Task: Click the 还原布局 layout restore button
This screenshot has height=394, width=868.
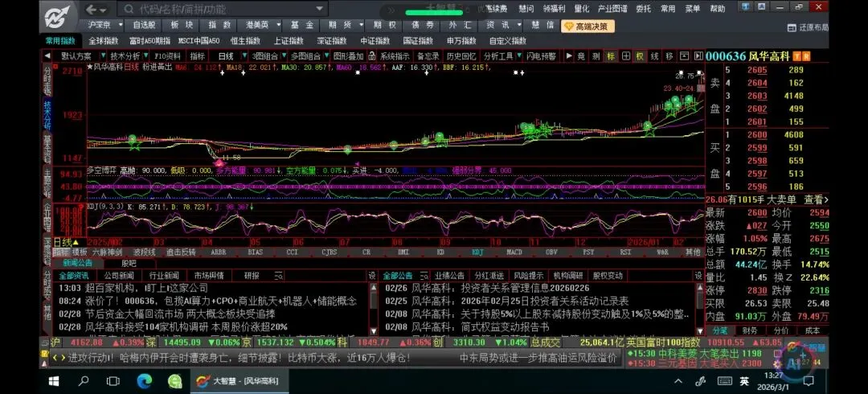Action: (x=809, y=27)
